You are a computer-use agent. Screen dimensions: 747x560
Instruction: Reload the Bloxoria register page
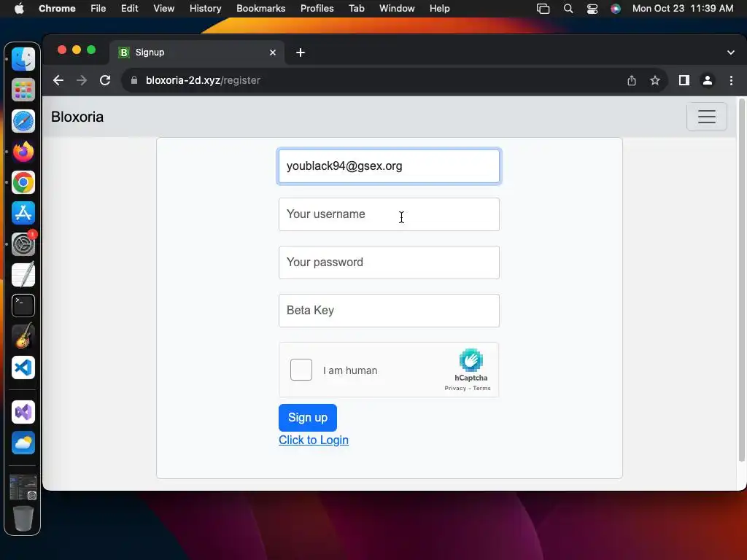click(x=105, y=80)
